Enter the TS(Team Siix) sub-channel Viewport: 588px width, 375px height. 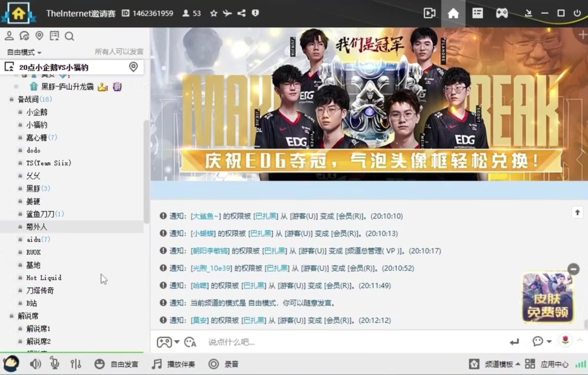pos(49,163)
